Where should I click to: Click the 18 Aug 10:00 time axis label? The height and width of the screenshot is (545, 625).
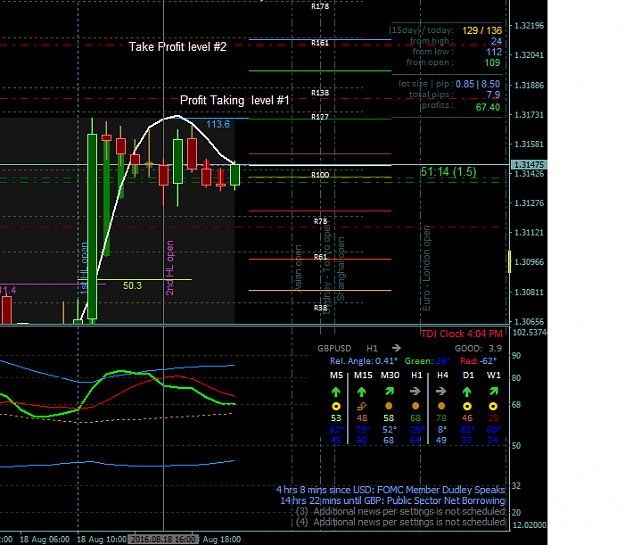[102, 539]
